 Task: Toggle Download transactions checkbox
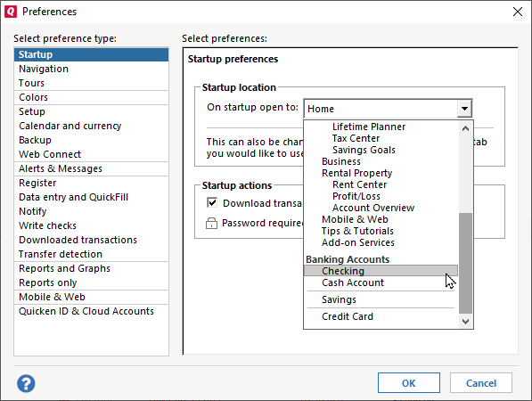[x=212, y=203]
